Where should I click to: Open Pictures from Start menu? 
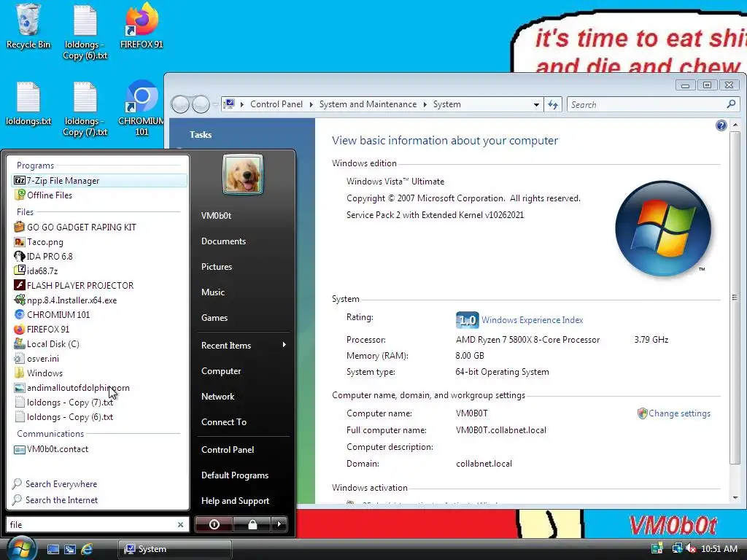(x=217, y=267)
